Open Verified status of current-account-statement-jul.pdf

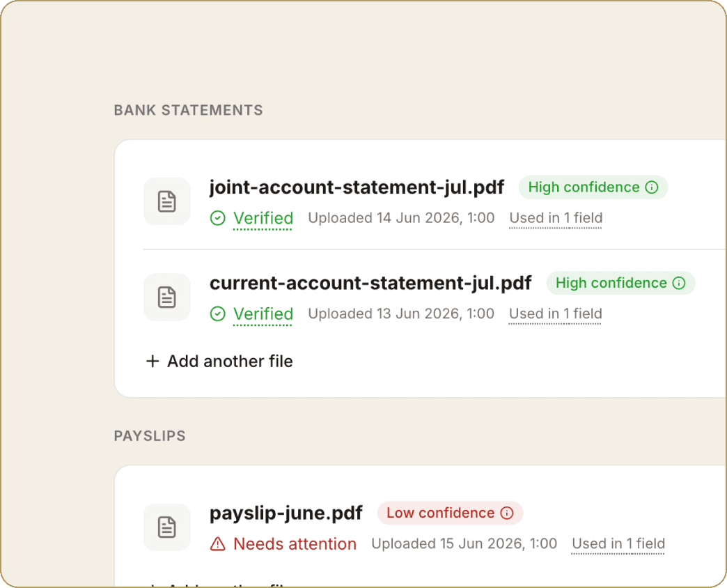point(263,314)
